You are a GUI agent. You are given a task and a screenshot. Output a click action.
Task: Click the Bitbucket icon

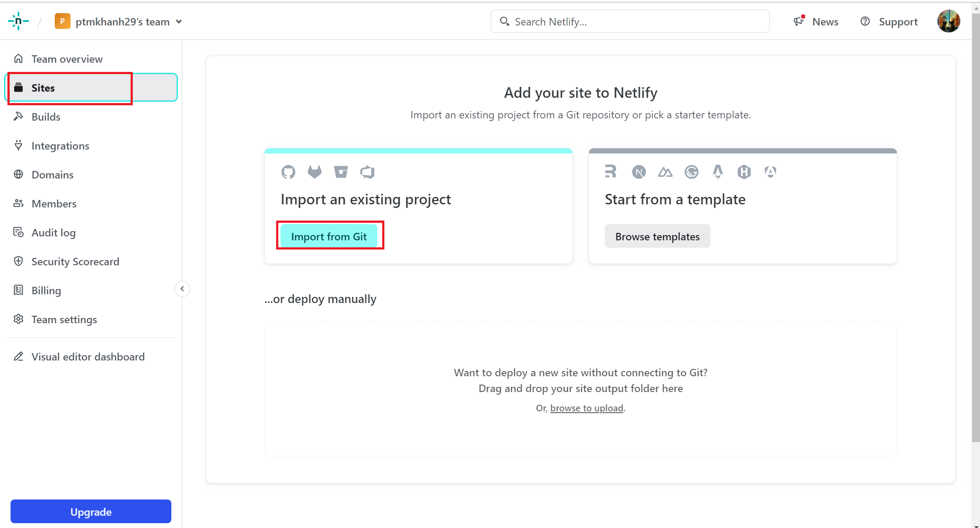pos(341,172)
